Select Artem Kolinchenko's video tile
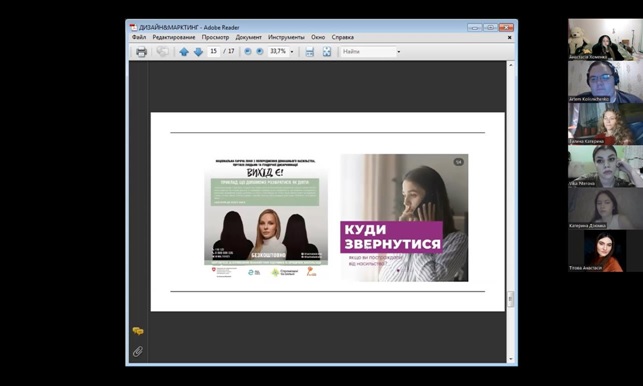This screenshot has width=643, height=386. [x=605, y=82]
